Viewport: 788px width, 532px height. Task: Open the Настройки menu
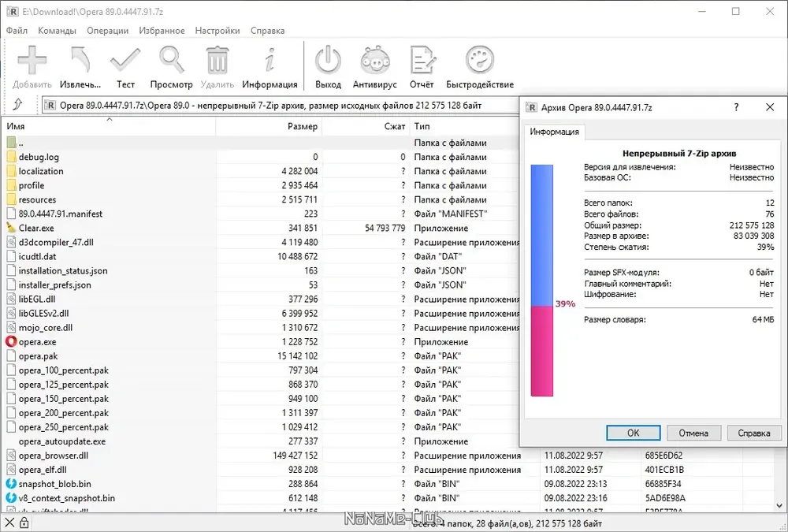click(x=217, y=31)
